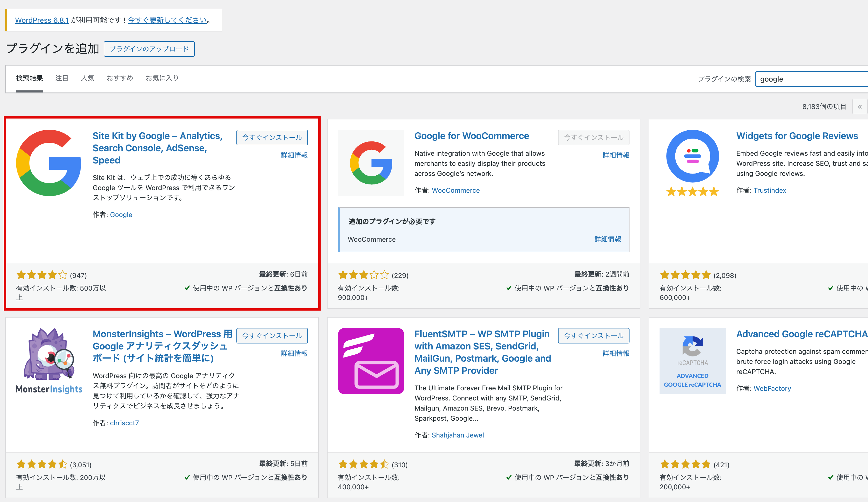Select the FluentSMTP pink envelope icon
This screenshot has height=502, width=868.
[371, 361]
